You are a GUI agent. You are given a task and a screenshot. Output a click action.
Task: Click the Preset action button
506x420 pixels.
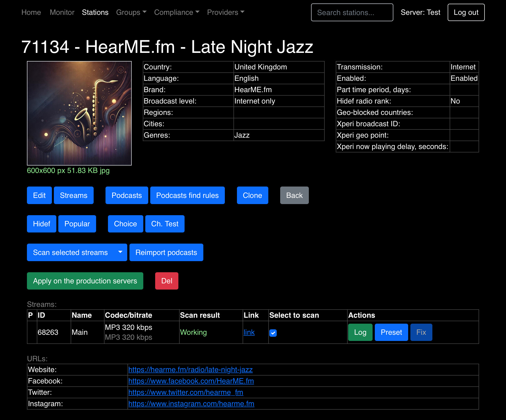tap(391, 332)
